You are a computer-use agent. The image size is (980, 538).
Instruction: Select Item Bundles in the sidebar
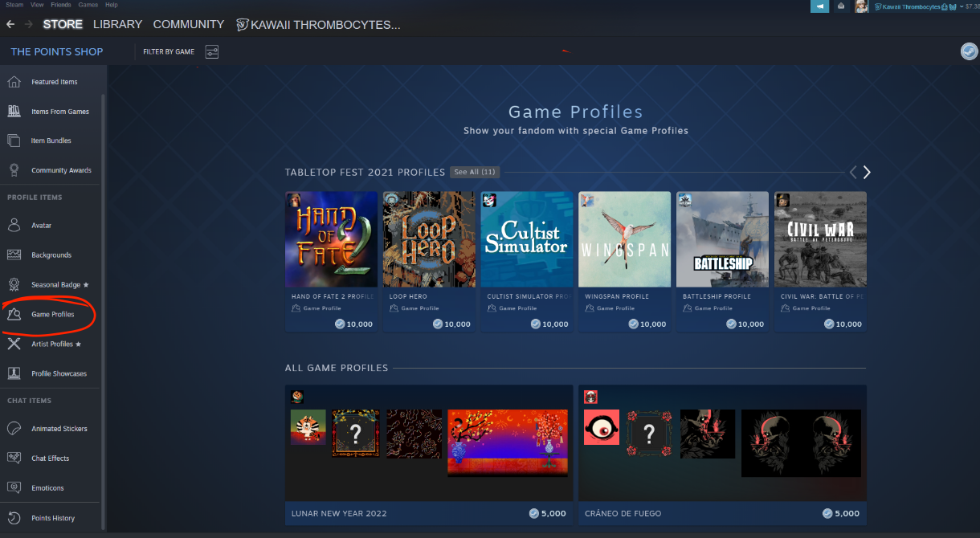(51, 141)
